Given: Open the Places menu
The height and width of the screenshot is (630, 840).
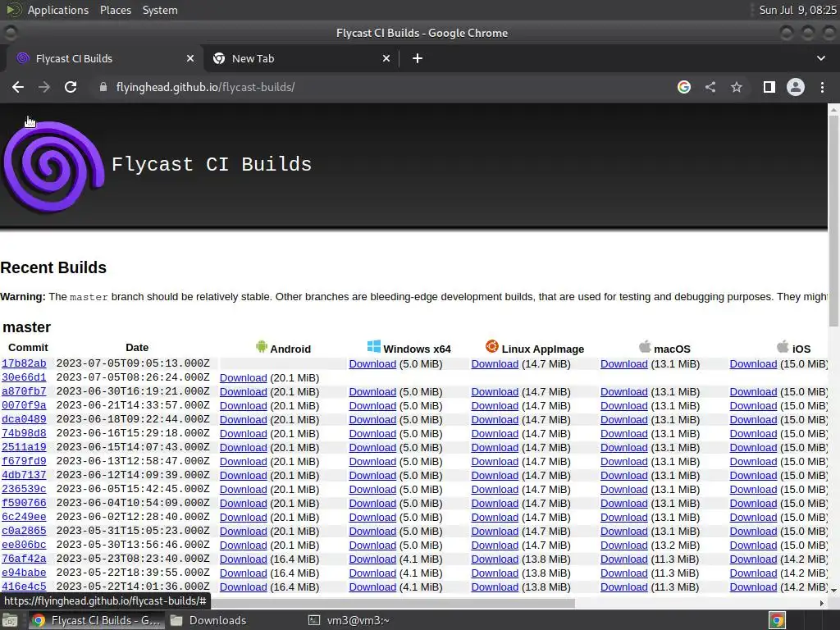Looking at the screenshot, I should coord(116,10).
